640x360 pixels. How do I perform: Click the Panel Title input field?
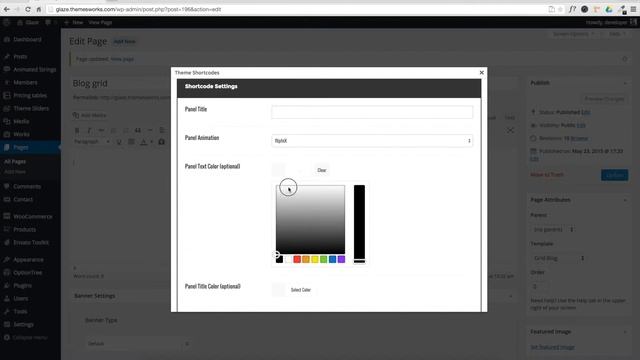coord(372,112)
